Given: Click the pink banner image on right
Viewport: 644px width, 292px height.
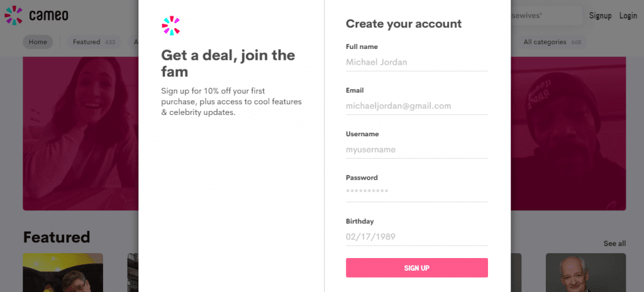Looking at the screenshot, I should click(569, 132).
